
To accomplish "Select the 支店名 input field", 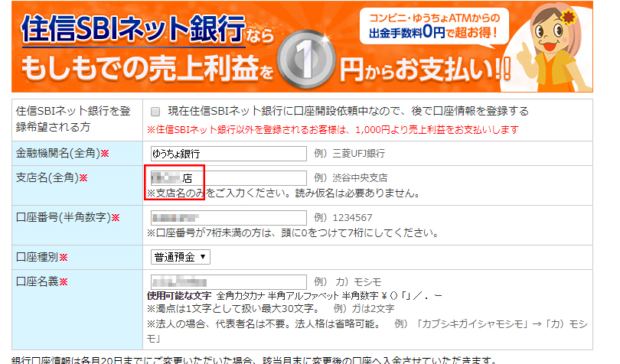I will click(x=229, y=178).
